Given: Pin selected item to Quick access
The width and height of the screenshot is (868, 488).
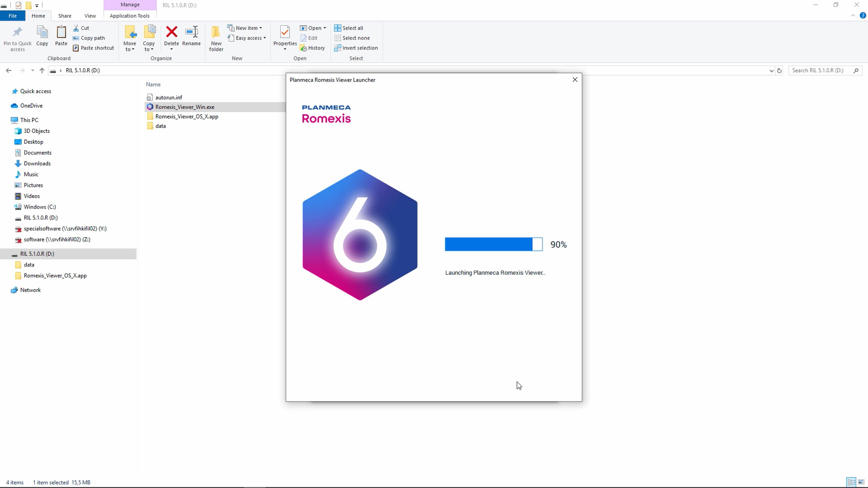Looking at the screenshot, I should (x=17, y=38).
